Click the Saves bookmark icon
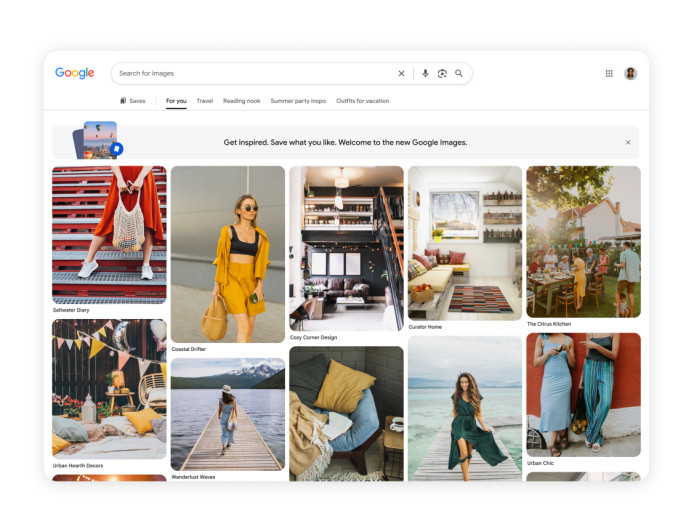The height and width of the screenshot is (532, 694). [x=123, y=101]
